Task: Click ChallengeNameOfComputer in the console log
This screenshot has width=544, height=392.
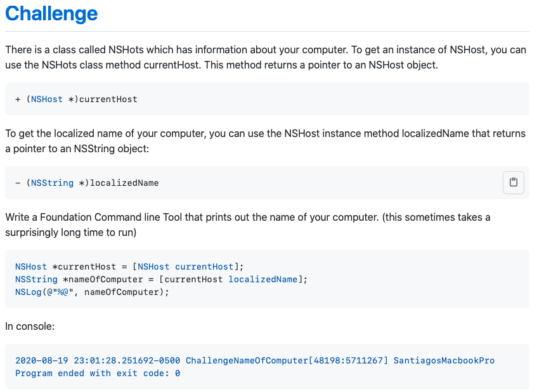Action: tap(247, 361)
